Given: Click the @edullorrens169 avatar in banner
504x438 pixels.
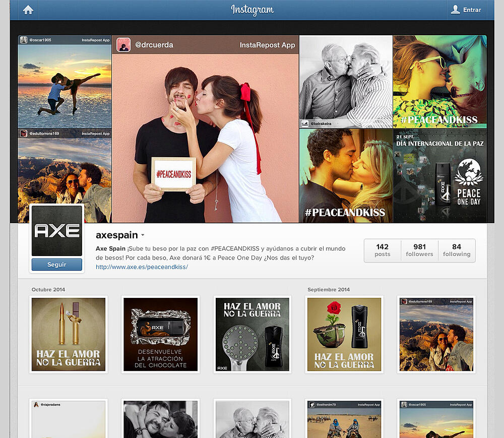Looking at the screenshot, I should (x=24, y=134).
